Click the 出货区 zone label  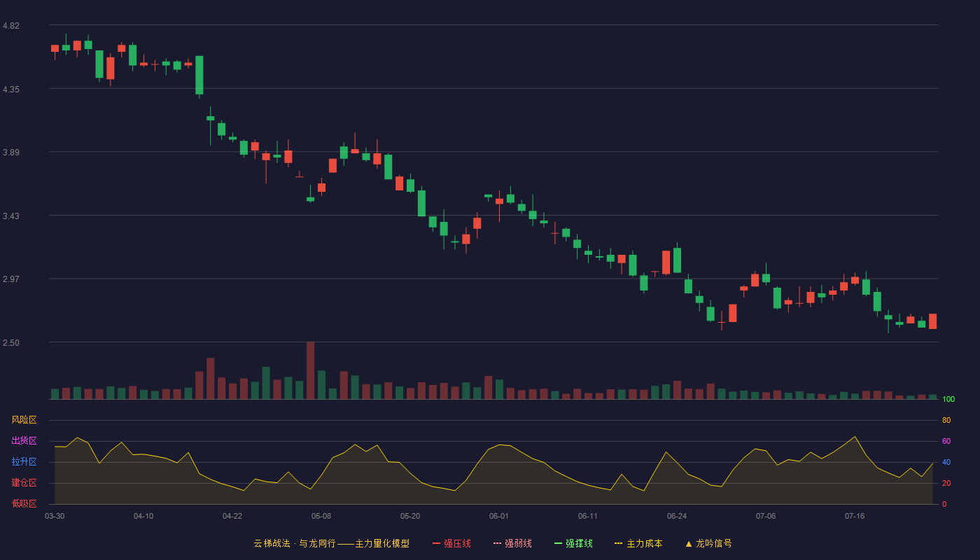tap(24, 441)
